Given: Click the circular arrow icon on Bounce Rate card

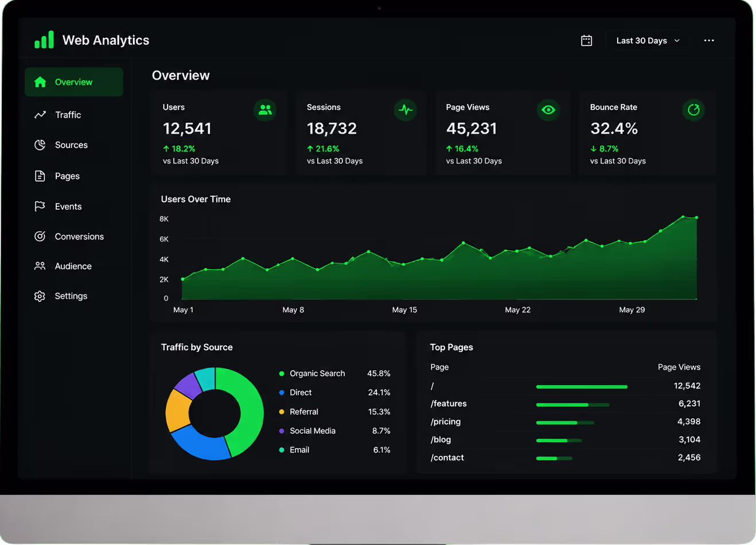Looking at the screenshot, I should [693, 109].
